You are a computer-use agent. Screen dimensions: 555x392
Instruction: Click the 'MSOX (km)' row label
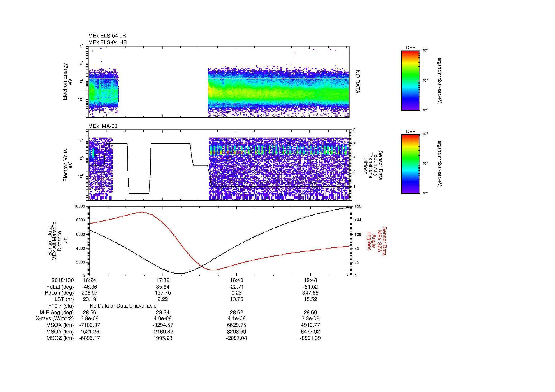[x=60, y=325]
